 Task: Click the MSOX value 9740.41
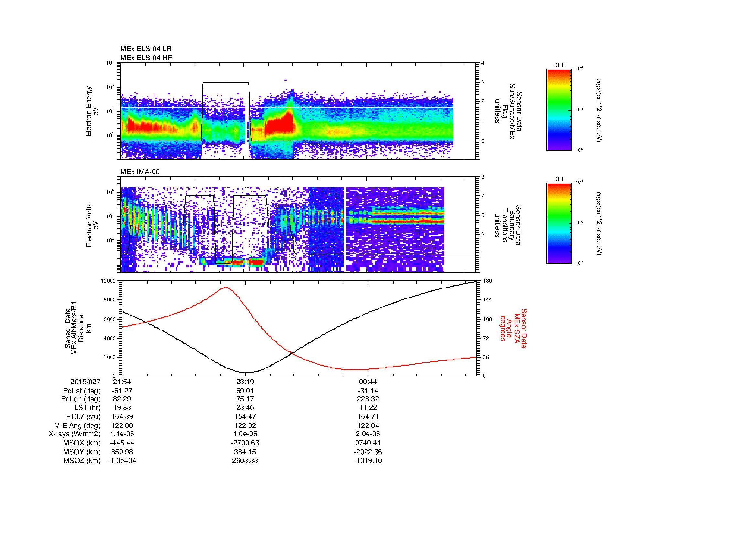coord(368,443)
